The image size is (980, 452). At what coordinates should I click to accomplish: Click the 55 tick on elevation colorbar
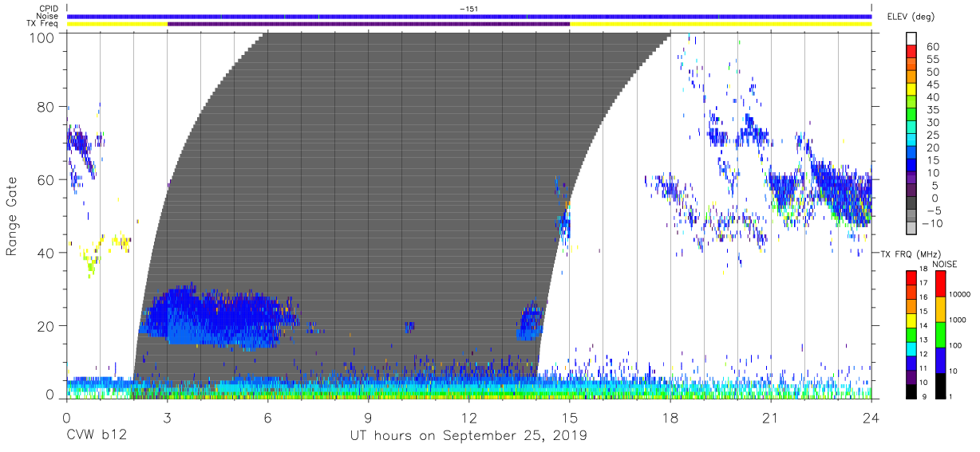932,60
